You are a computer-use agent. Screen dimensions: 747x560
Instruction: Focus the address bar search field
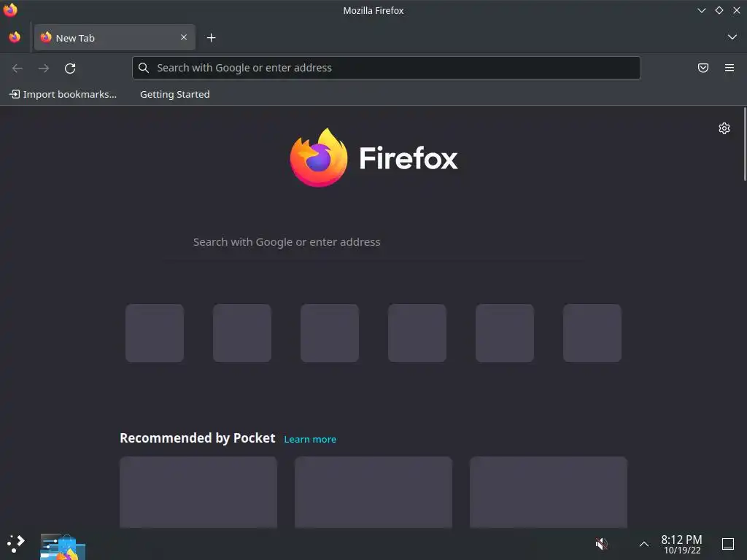387,68
